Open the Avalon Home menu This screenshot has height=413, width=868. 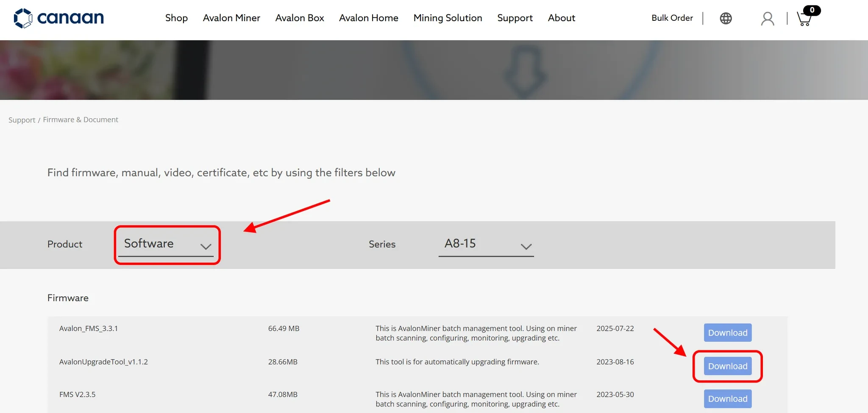368,18
